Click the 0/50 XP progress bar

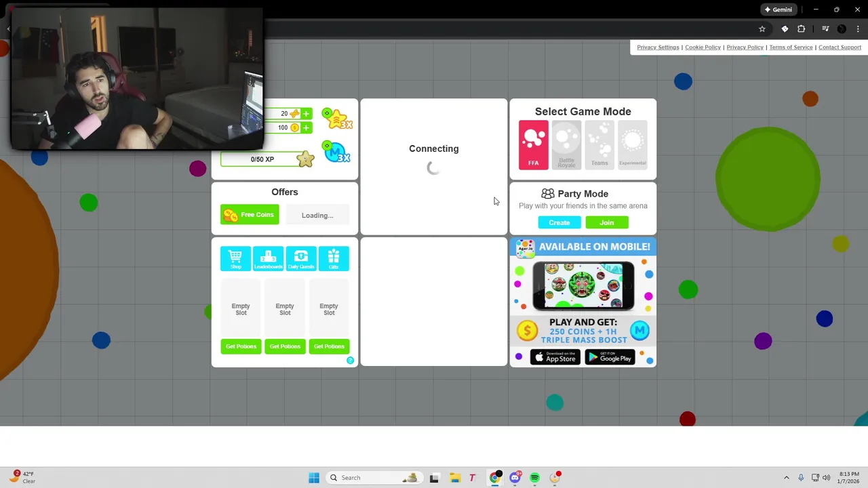point(262,159)
